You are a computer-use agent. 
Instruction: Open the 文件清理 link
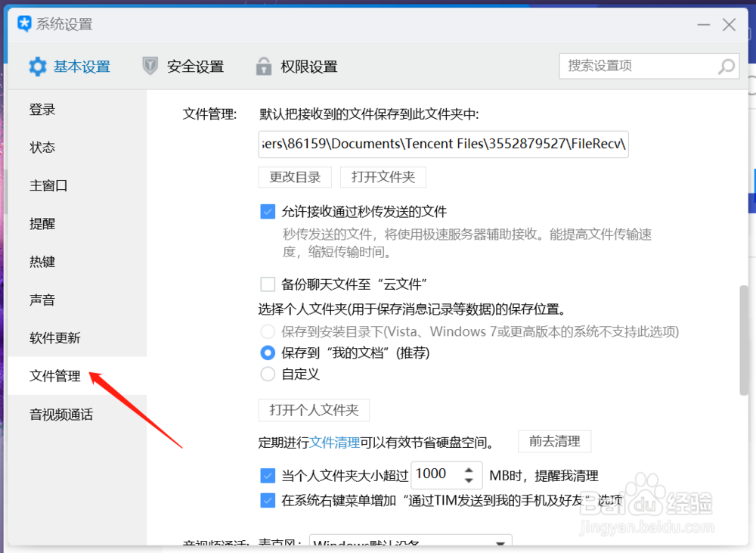click(x=336, y=442)
